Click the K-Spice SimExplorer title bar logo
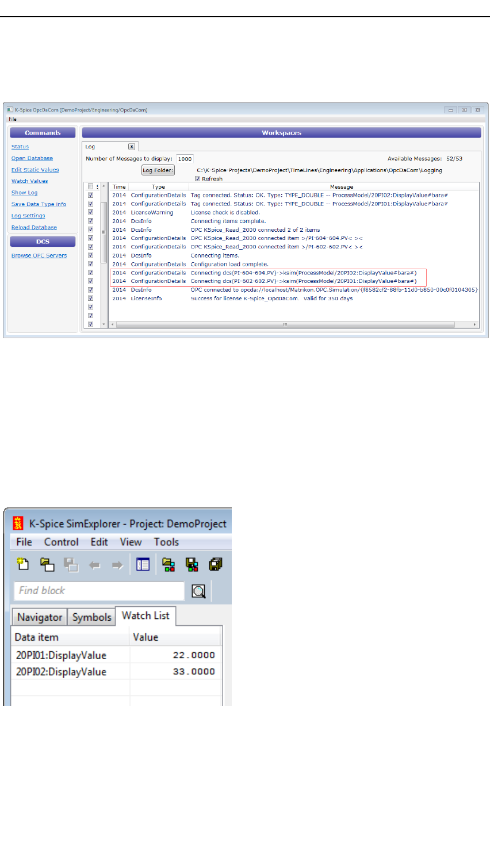The width and height of the screenshot is (490, 868). coord(18,523)
